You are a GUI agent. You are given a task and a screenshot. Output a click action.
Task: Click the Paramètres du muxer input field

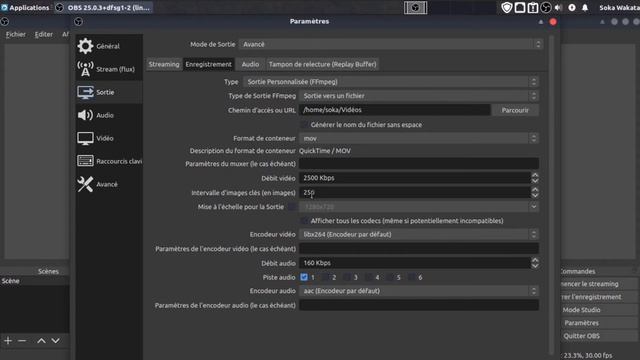(x=419, y=164)
